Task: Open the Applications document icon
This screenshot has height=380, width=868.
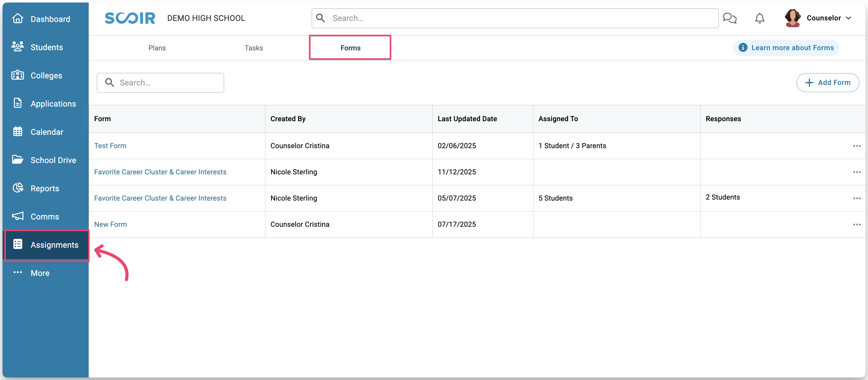Action: [18, 103]
